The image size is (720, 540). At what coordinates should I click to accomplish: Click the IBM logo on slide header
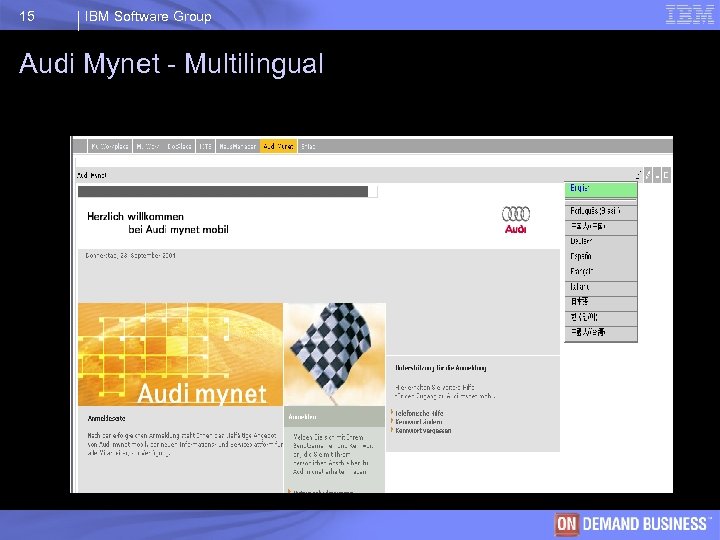tap(690, 14)
